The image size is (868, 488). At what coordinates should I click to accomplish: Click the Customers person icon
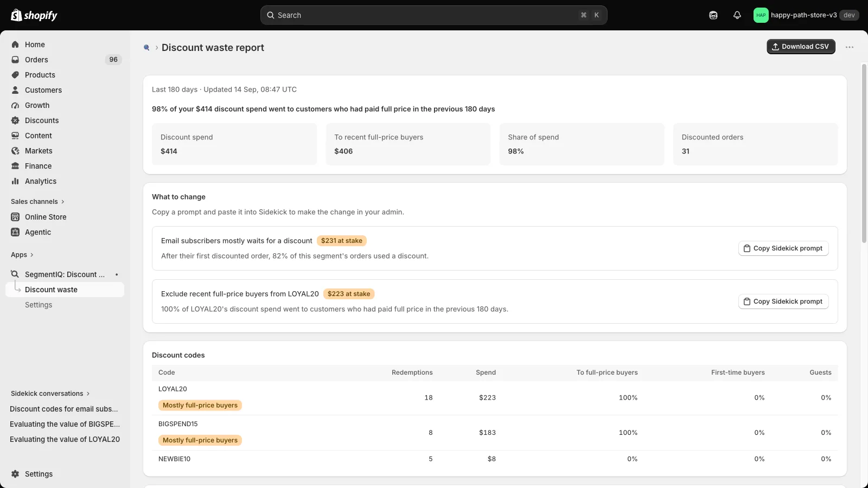[x=15, y=90]
